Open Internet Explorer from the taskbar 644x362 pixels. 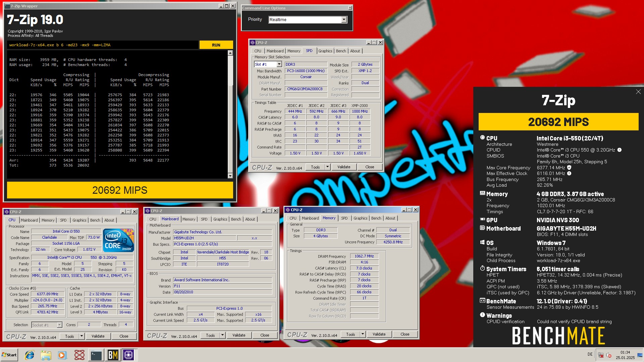[x=30, y=355]
